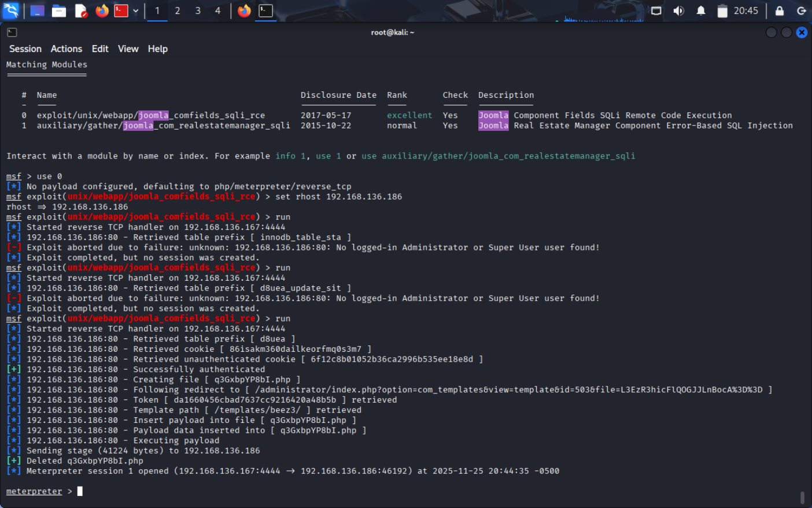
Task: Click 'Real Estate Manager Component Error-Based SQL Injection'
Action: (x=654, y=126)
